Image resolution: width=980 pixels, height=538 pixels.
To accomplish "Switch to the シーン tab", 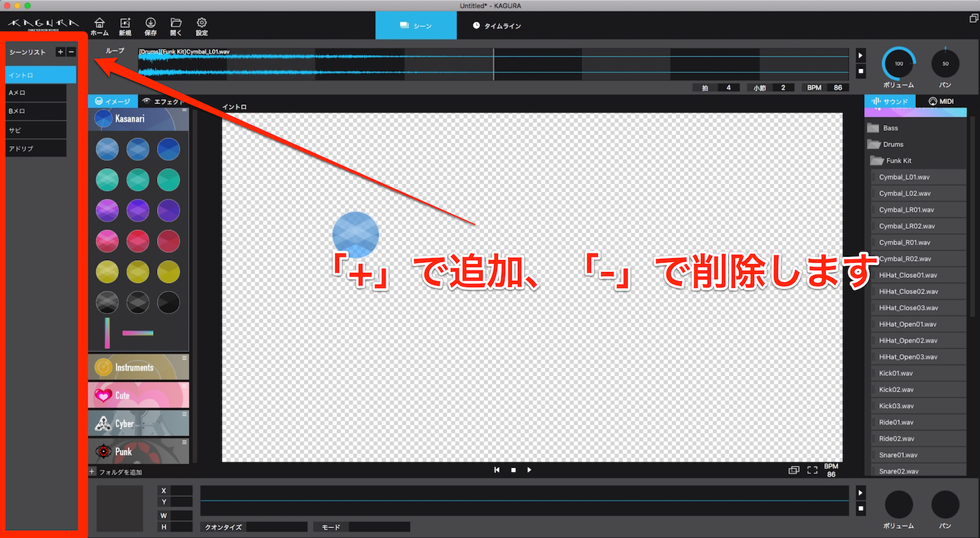I will (x=416, y=26).
